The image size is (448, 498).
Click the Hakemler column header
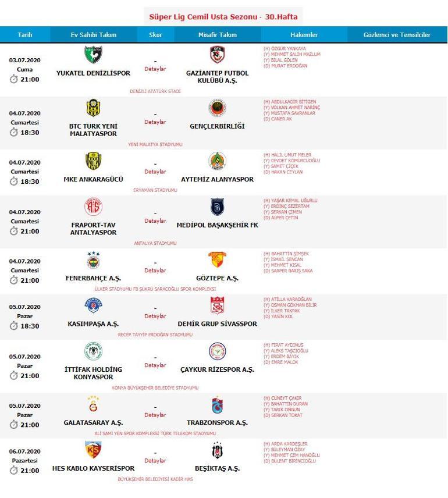[x=304, y=35]
